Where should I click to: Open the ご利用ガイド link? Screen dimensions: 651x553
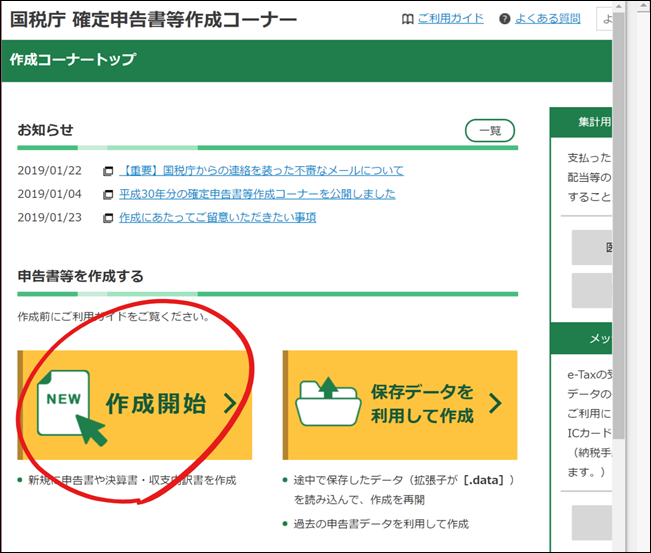click(450, 18)
